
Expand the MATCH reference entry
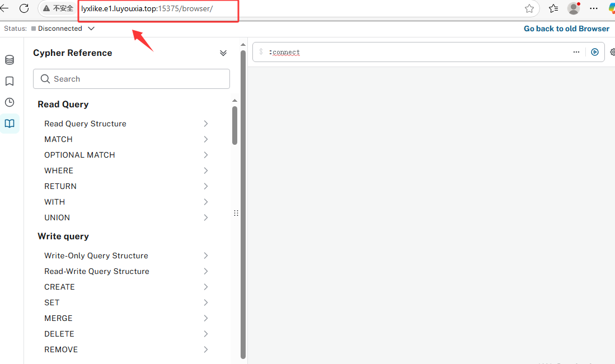coord(126,139)
